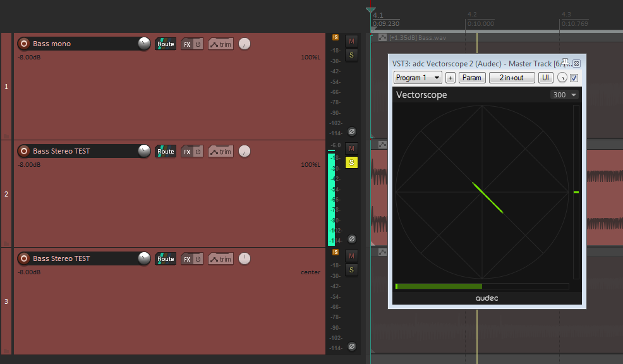This screenshot has height=364, width=623.
Task: Click the trim envelope button on track 1
Action: (x=221, y=44)
